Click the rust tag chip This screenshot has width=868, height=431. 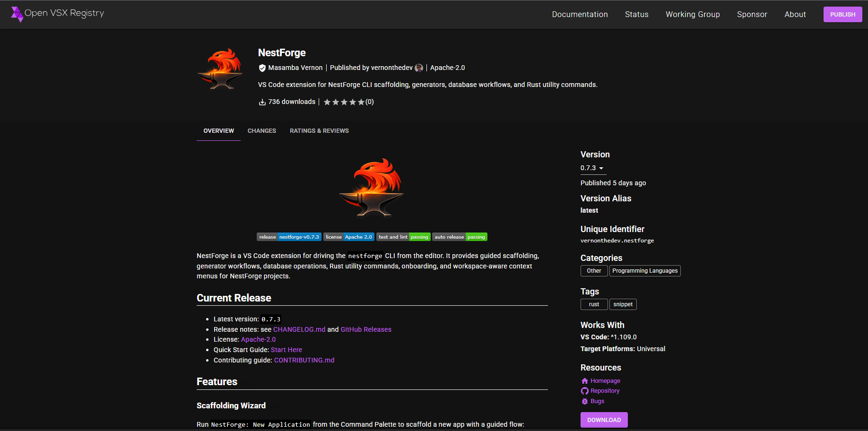point(594,304)
